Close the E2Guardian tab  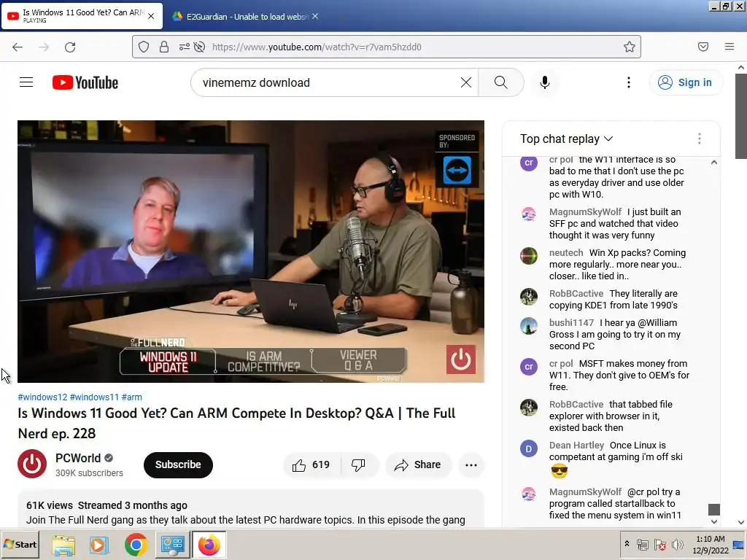coord(315,17)
